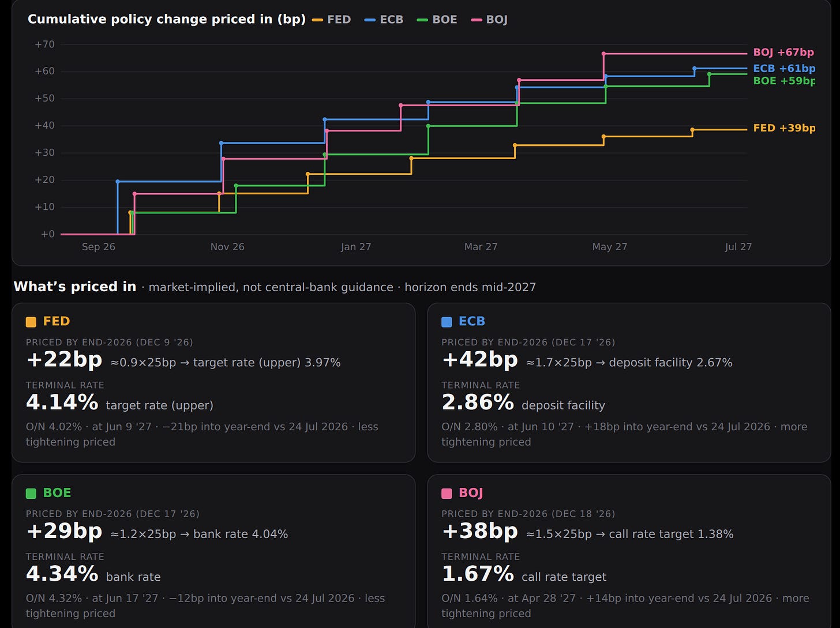Click the 'ECB +61bp' line end label
This screenshot has width=840, height=628.
784,69
